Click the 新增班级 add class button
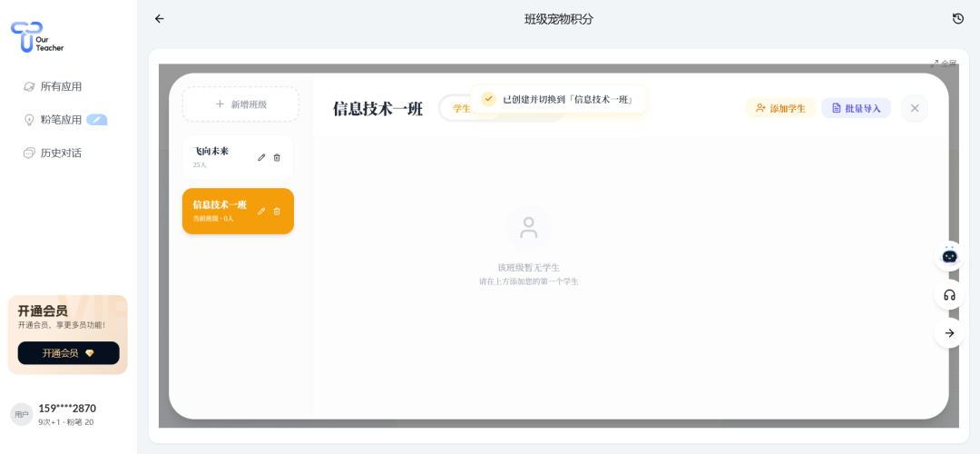The image size is (980, 454). pos(240,104)
